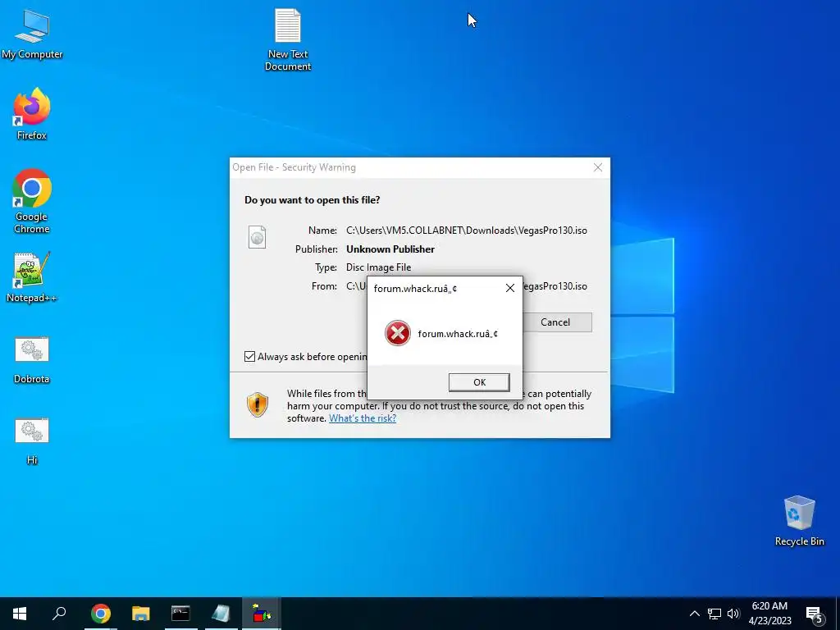
Task: Select the Hi desktop file
Action: pos(32,441)
